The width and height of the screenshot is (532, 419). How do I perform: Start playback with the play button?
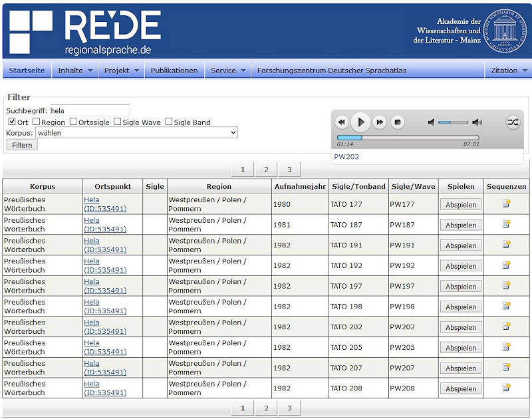point(360,122)
